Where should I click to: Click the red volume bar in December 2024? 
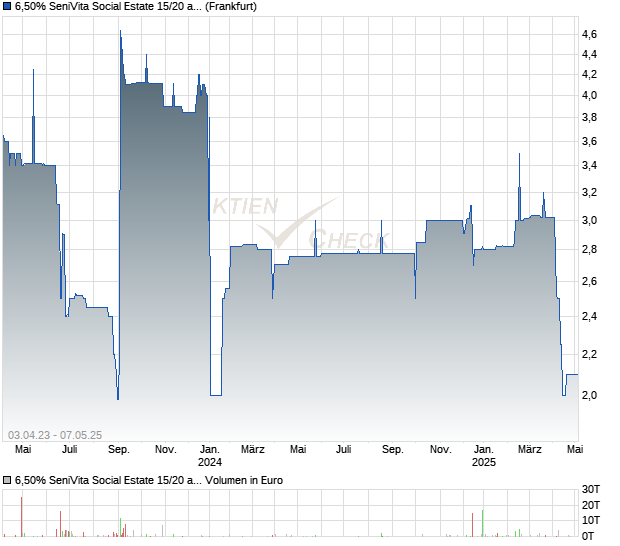pyautogui.click(x=472, y=525)
